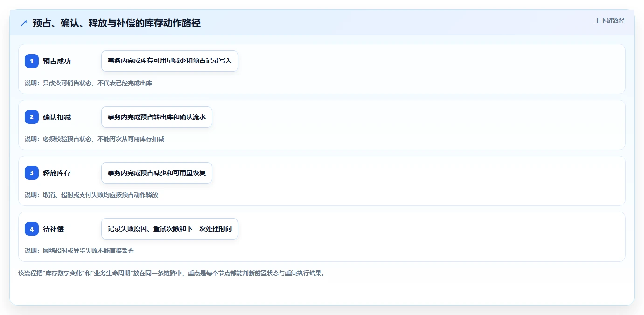Click the 待补偿 step label
Image resolution: width=644 pixels, height=315 pixels.
[x=54, y=229]
